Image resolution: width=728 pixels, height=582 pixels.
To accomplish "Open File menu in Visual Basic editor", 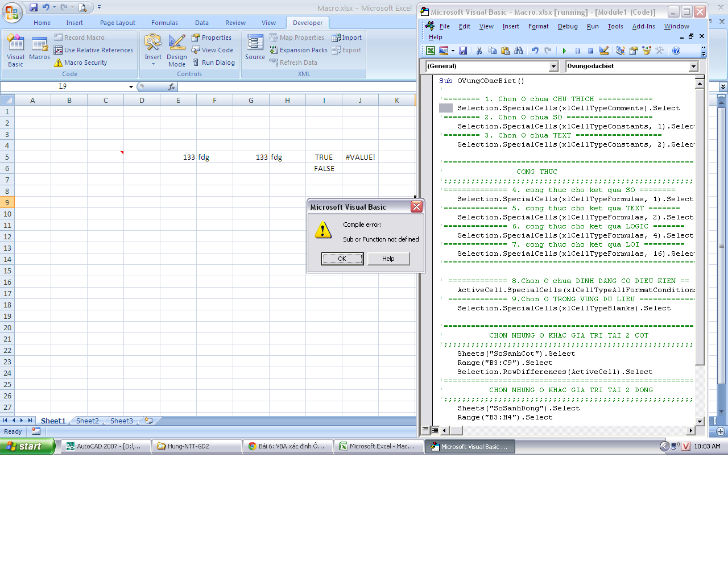I will click(444, 26).
